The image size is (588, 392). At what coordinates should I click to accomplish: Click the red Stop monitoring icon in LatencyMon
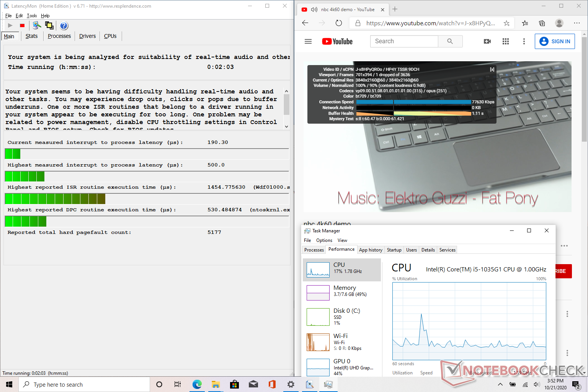22,26
